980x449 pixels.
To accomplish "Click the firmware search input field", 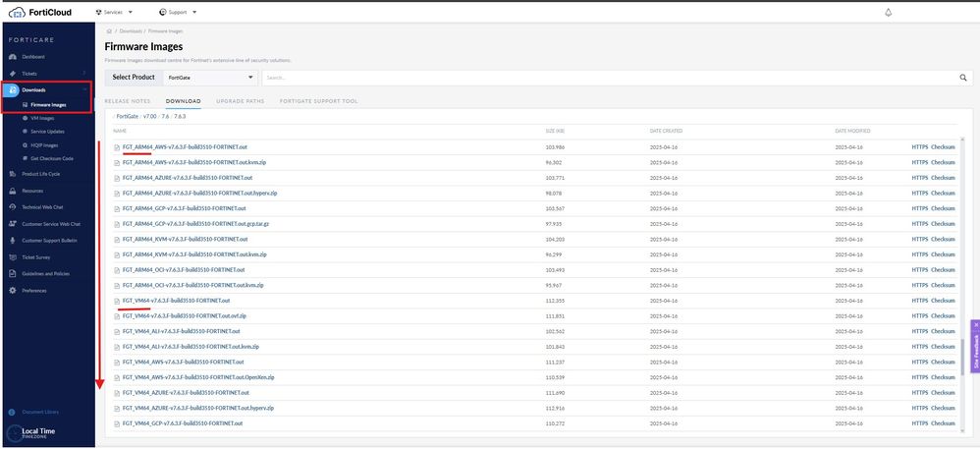I will tap(610, 78).
